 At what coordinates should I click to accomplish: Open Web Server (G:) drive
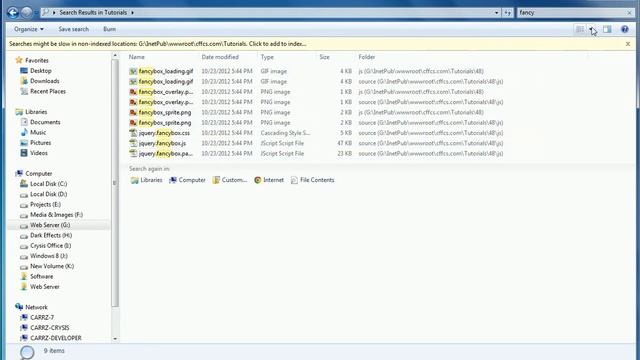[x=50, y=225]
